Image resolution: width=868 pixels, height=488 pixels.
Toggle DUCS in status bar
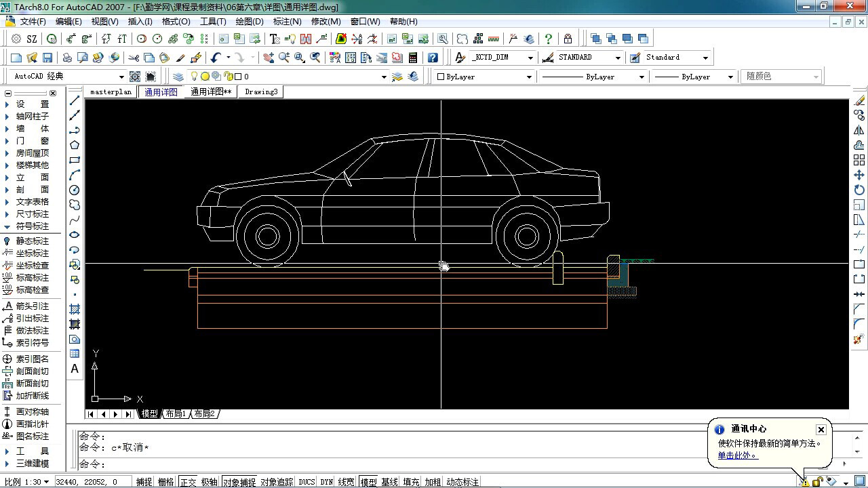[307, 482]
